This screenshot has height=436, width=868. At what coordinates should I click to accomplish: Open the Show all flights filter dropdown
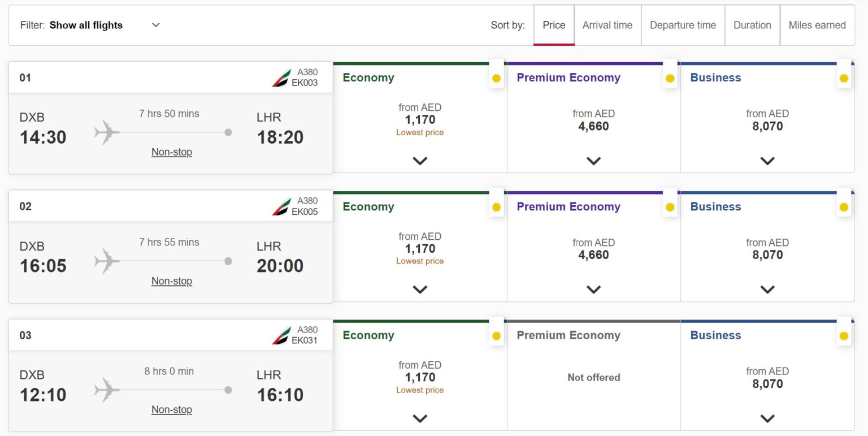click(x=155, y=25)
